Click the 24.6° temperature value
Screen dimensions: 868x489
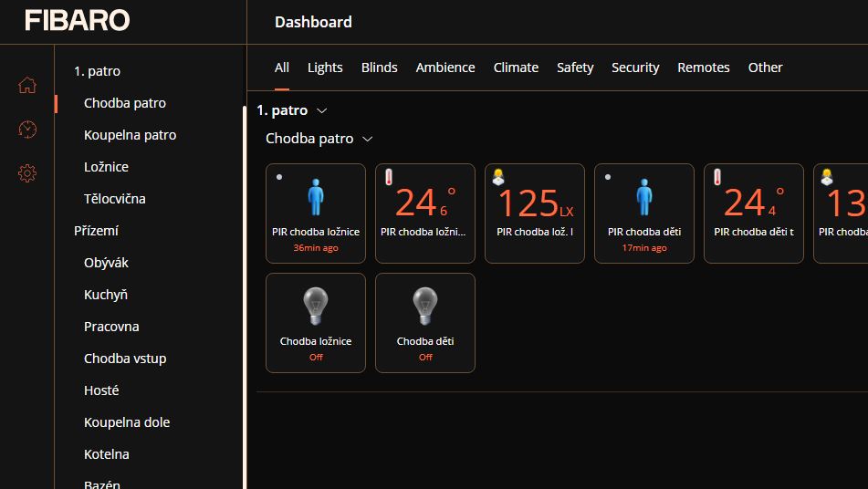coord(425,203)
